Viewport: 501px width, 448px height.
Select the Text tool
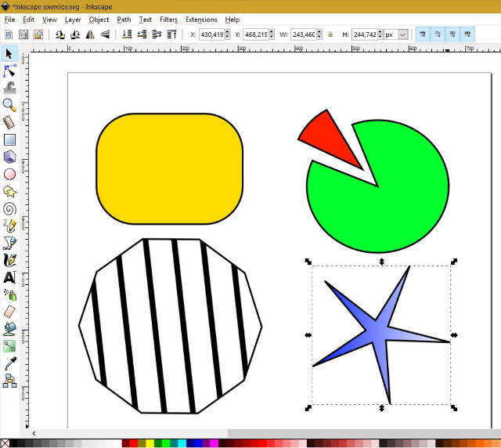tap(9, 277)
